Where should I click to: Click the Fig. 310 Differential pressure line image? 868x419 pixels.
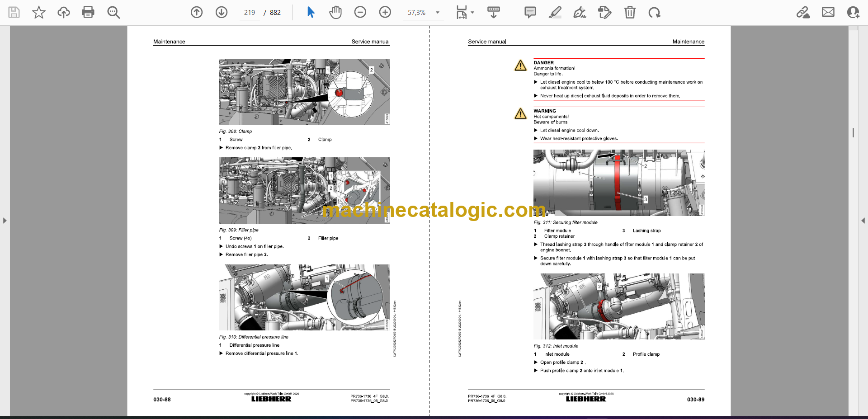[304, 297]
